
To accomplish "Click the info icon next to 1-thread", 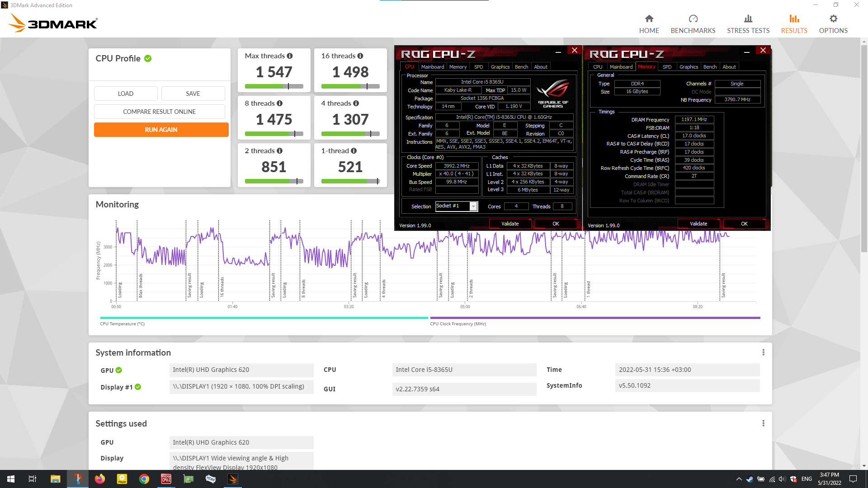I will [354, 151].
